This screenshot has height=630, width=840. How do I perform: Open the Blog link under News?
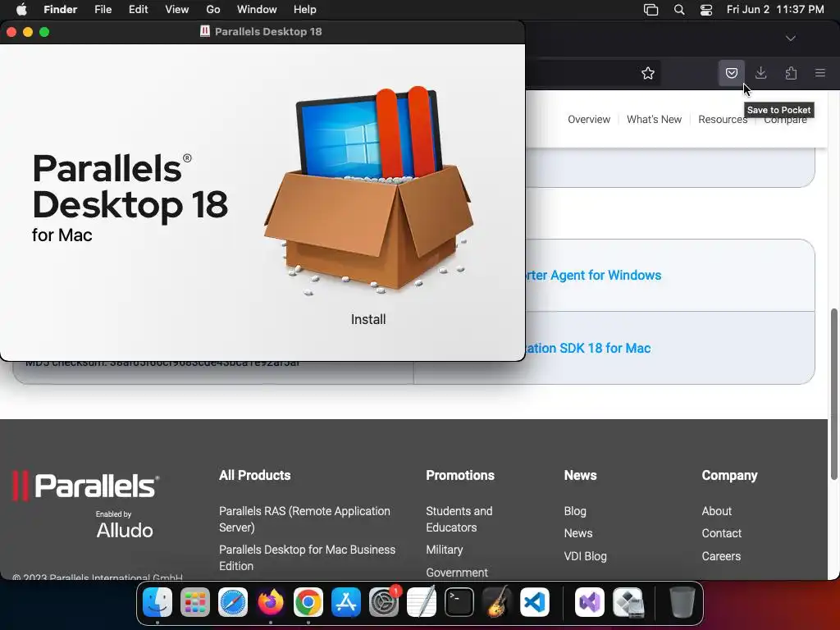coord(575,511)
